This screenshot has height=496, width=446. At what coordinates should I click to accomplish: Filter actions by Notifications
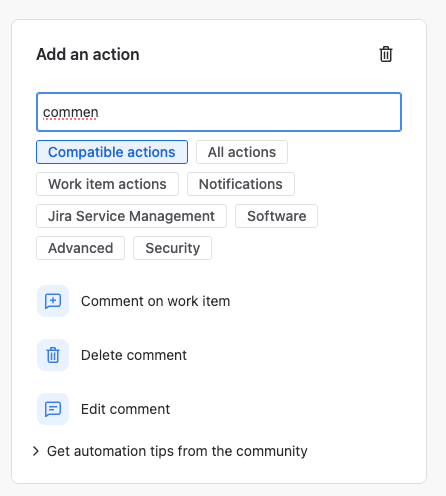coord(241,184)
